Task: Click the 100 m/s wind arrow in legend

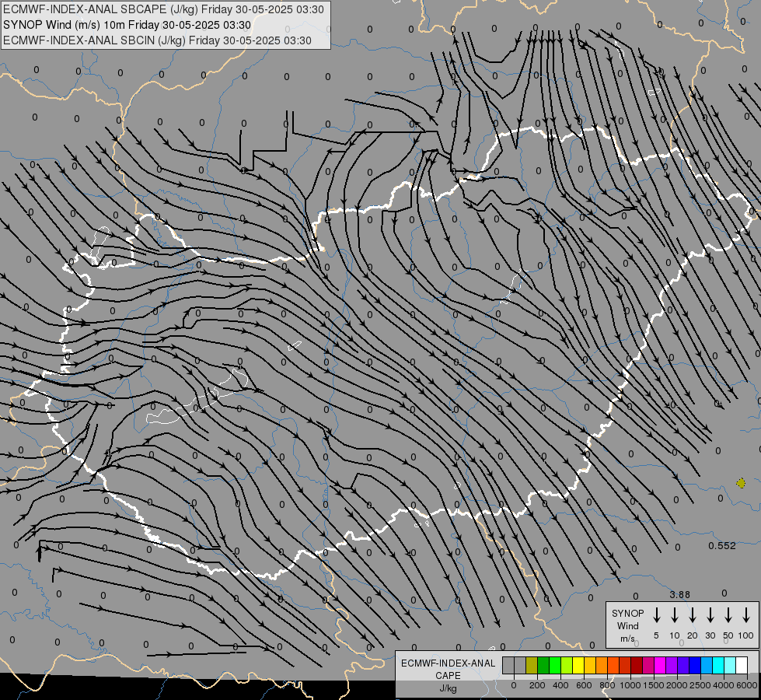Action: 746,614
